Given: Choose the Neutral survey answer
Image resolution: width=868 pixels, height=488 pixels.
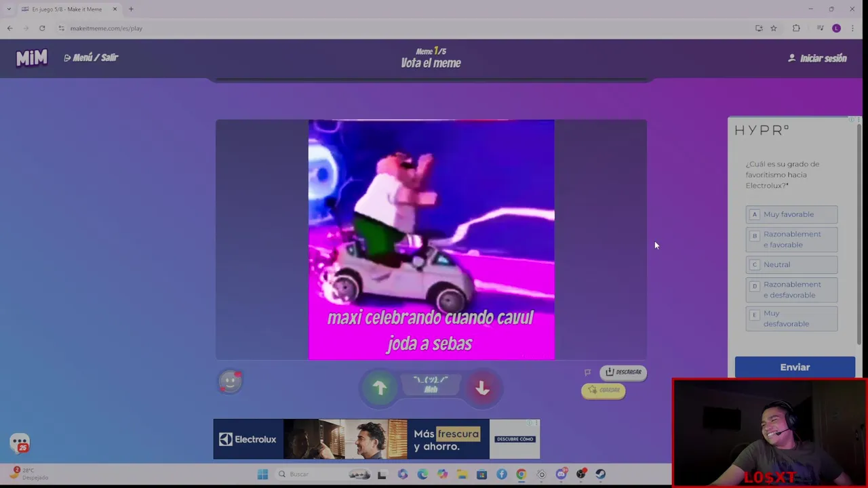Looking at the screenshot, I should click(x=791, y=264).
